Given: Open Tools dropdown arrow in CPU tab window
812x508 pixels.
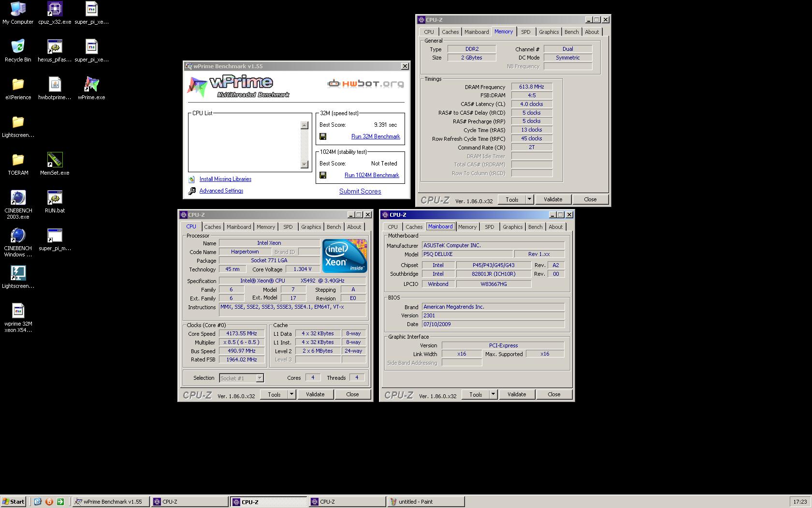Looking at the screenshot, I should pos(291,394).
